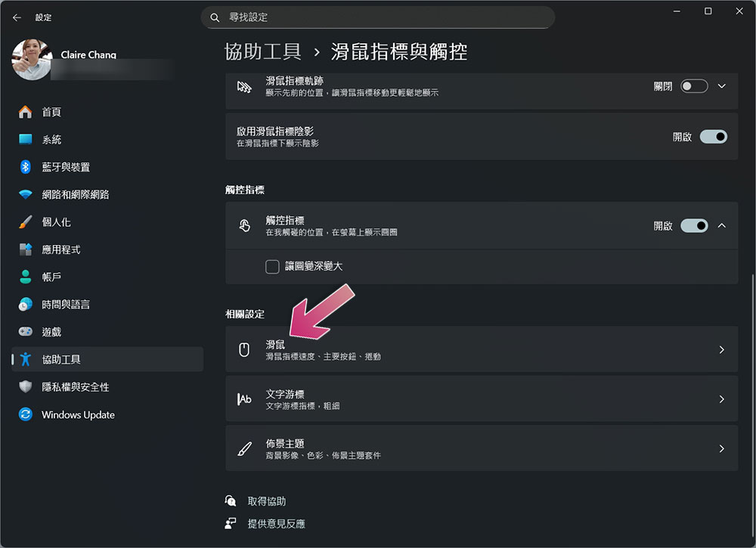Click the back arrow icon
Image resolution: width=756 pixels, height=548 pixels.
point(17,17)
